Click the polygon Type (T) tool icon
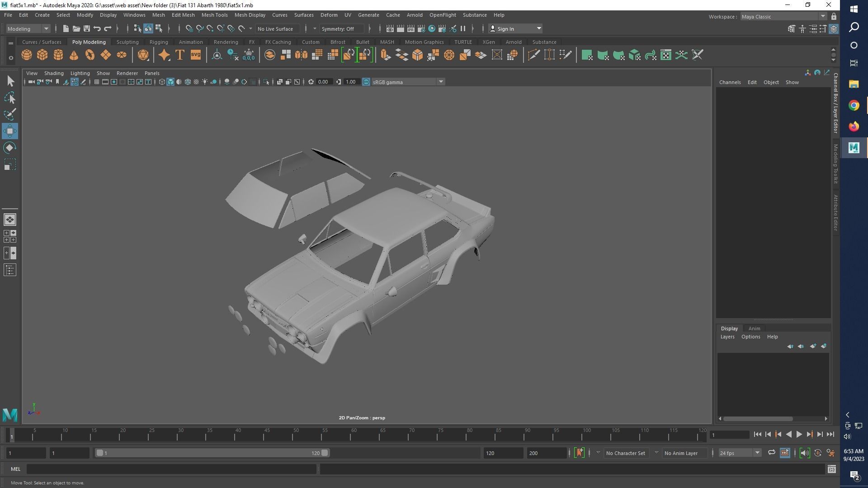 [x=180, y=55]
